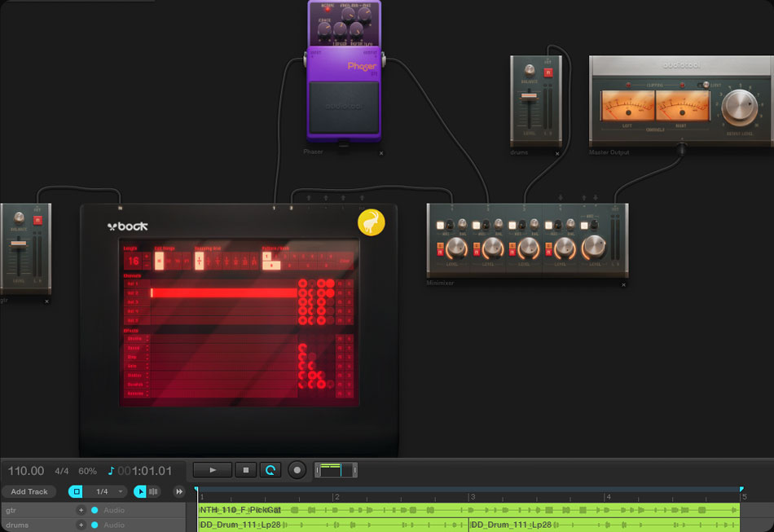The image size is (774, 532).
Task: Click the 4/4 time signature
Action: 62,471
